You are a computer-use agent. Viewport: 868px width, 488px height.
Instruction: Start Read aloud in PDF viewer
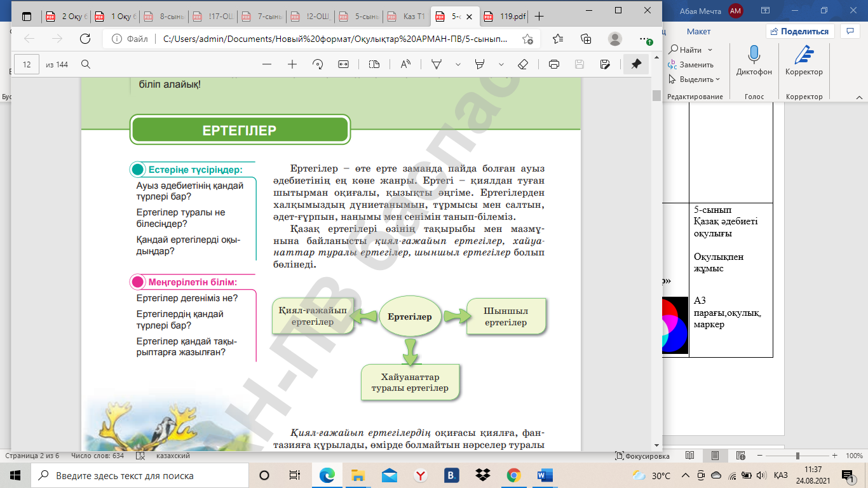[x=405, y=64]
